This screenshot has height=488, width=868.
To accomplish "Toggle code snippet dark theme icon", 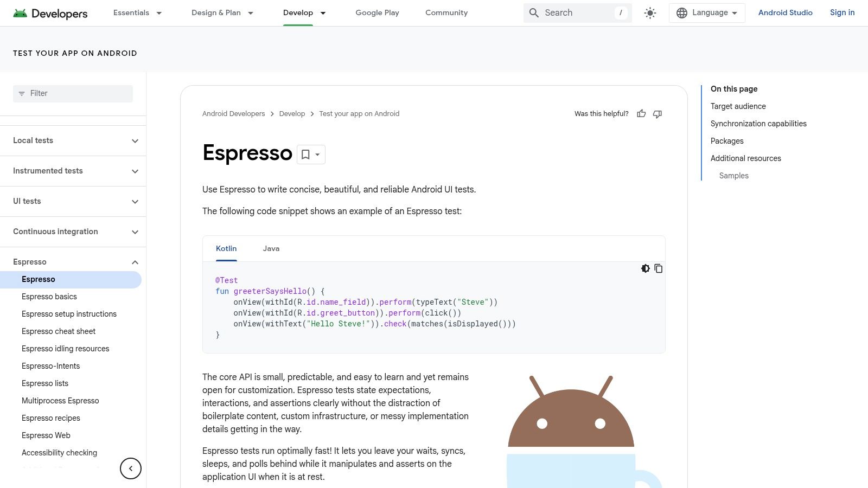I will 645,268.
